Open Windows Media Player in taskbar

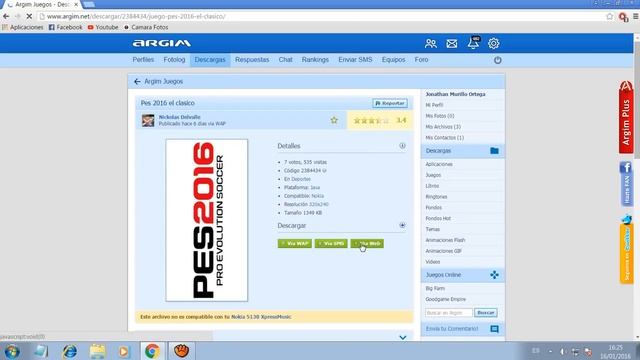(x=124, y=351)
